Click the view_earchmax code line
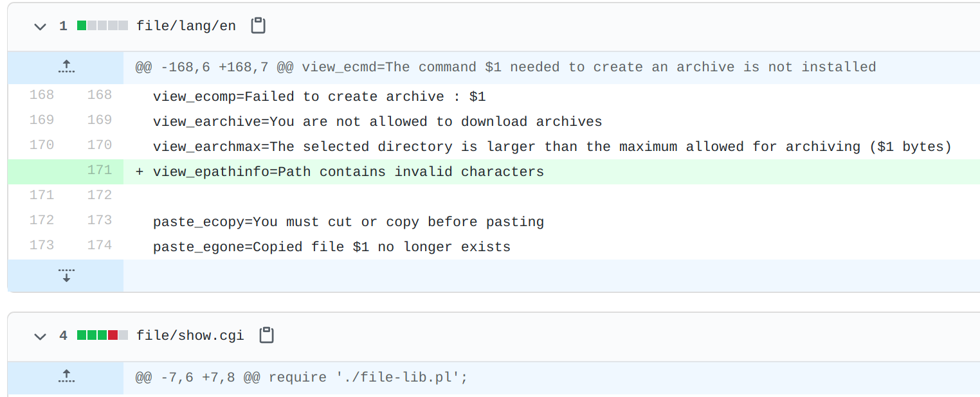 click(552, 147)
